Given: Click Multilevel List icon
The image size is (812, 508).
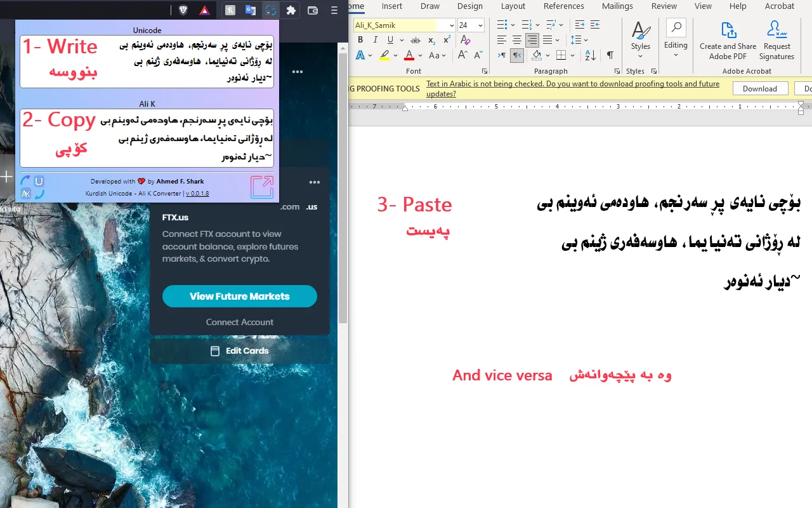Looking at the screenshot, I should coord(551,25).
